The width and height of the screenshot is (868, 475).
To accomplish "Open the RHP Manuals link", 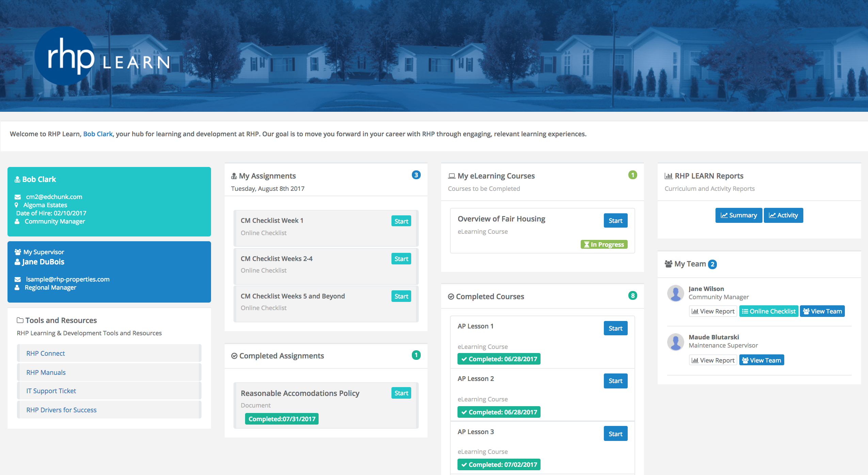I will [46, 372].
